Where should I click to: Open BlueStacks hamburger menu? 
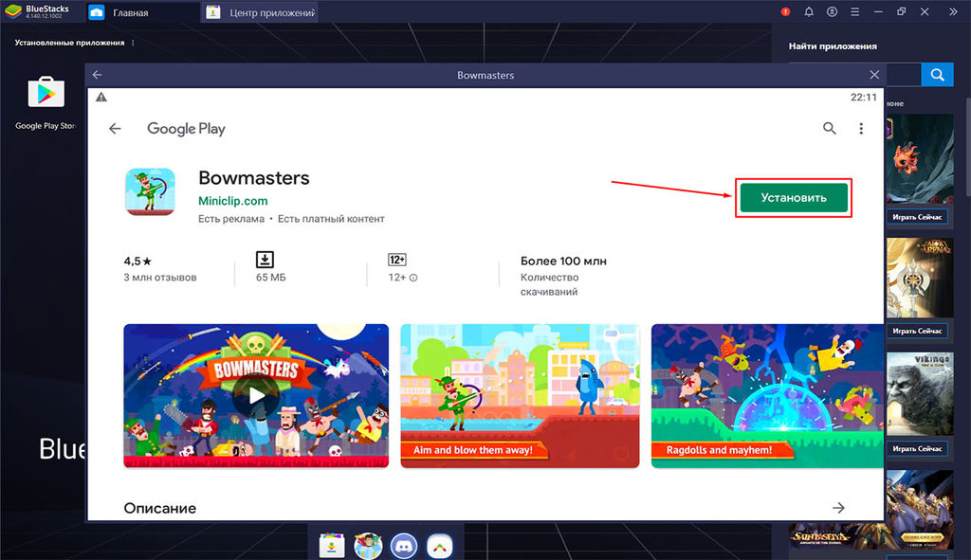854,11
